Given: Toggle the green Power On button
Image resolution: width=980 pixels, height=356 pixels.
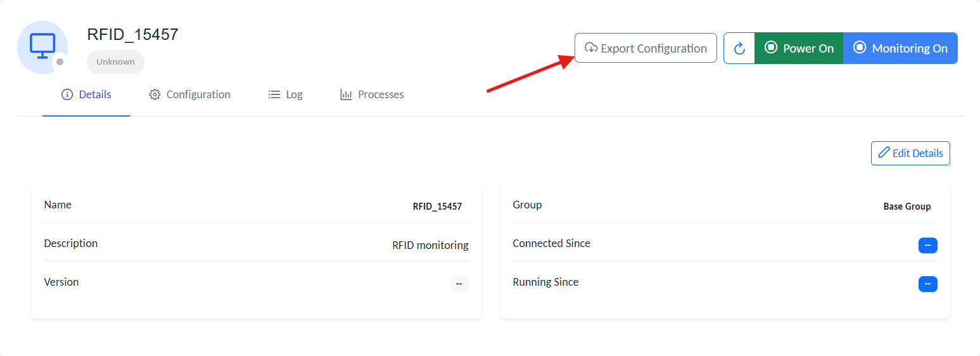Looking at the screenshot, I should (799, 48).
